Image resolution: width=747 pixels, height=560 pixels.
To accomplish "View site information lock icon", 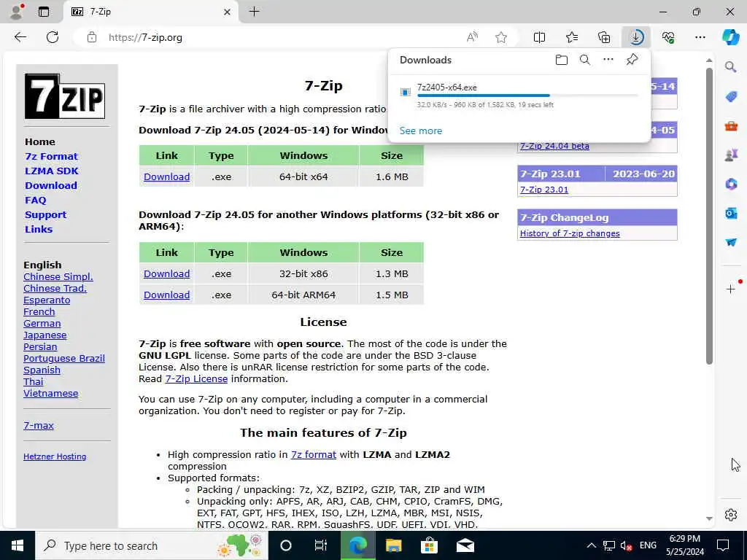I will click(x=91, y=37).
